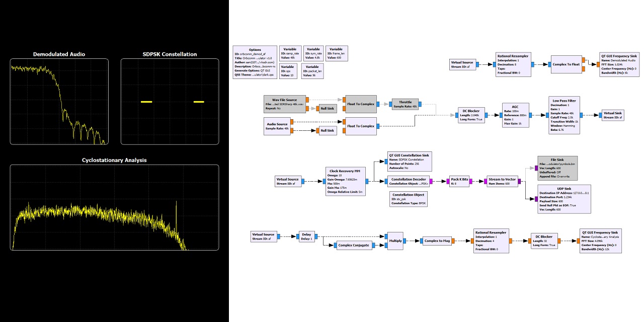The height and width of the screenshot is (322, 644).
Task: Select the Pack K Bits block
Action: (x=460, y=182)
